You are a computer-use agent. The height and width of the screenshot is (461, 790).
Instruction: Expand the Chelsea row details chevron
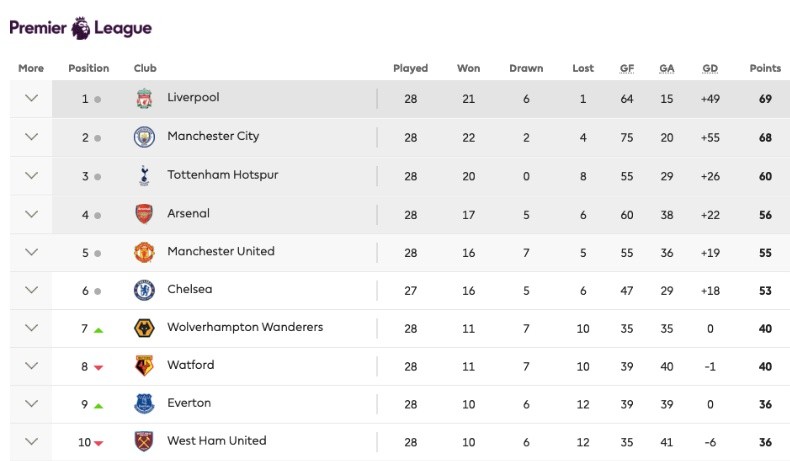tap(31, 289)
